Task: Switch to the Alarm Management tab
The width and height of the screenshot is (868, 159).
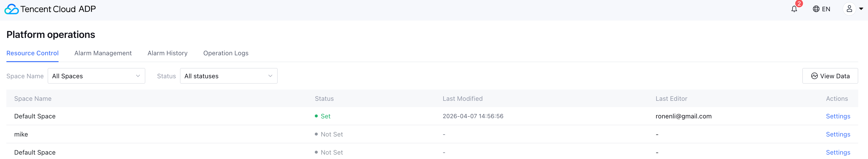Action: click(103, 53)
